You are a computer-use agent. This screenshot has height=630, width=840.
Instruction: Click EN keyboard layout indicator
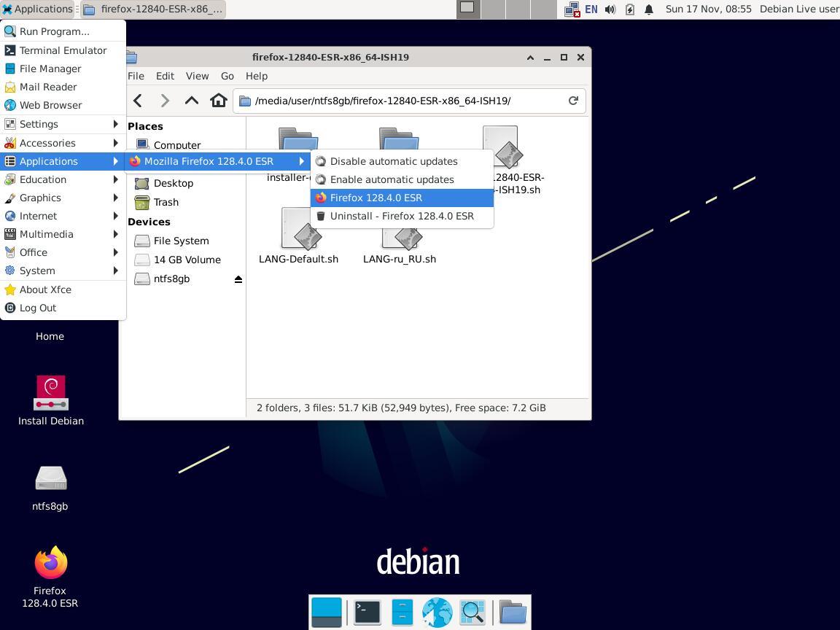(x=591, y=9)
